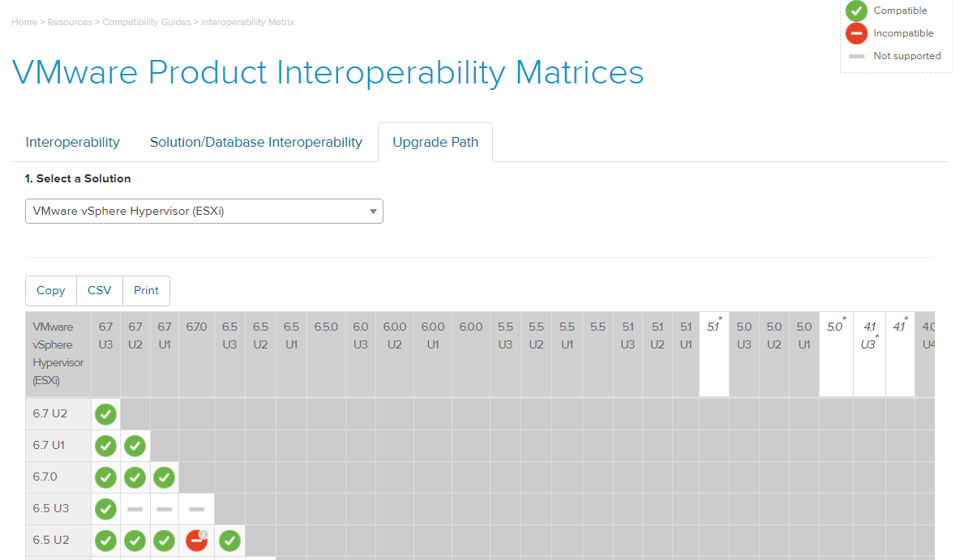Click the 5.5 U3 column header
Screen dimensions: 964x560
coord(505,354)
